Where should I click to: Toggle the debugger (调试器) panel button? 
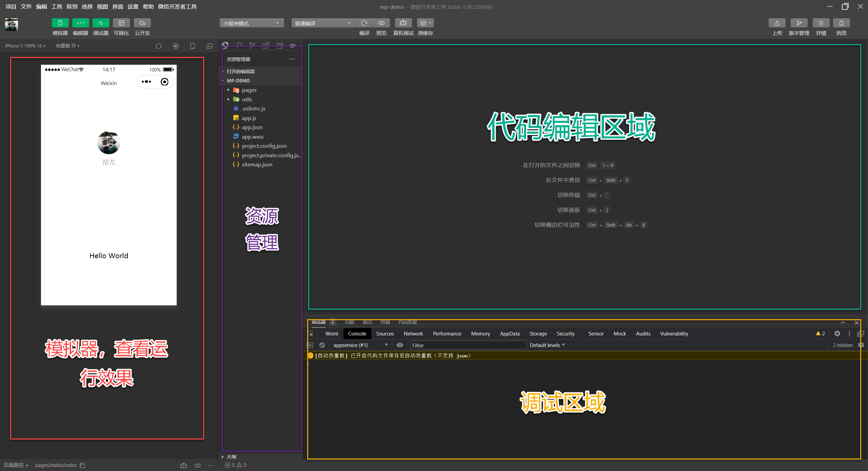101,23
